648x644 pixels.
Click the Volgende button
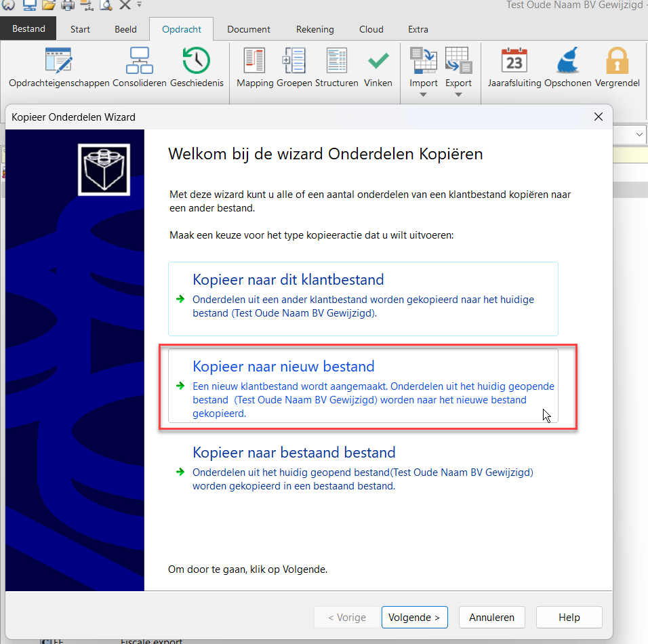415,617
